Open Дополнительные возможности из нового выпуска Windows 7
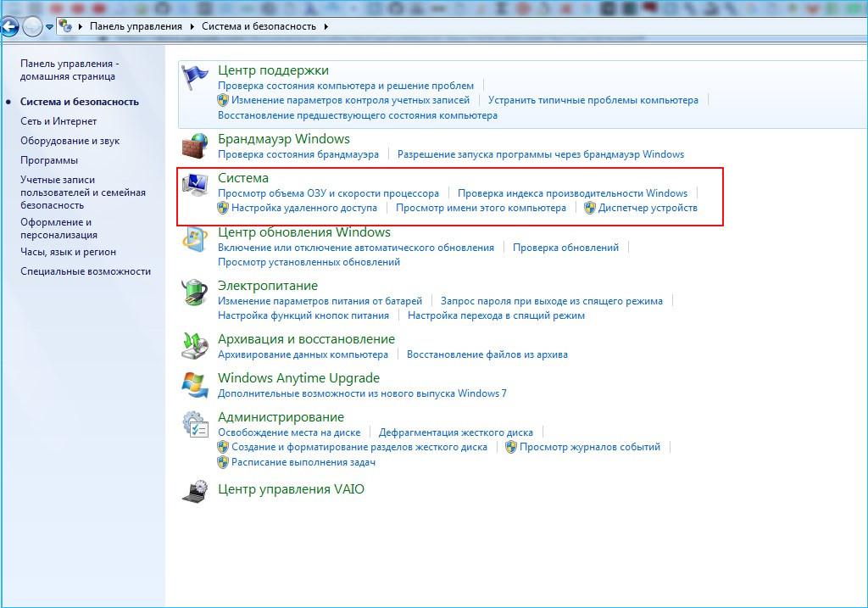868x608 pixels. [x=361, y=393]
